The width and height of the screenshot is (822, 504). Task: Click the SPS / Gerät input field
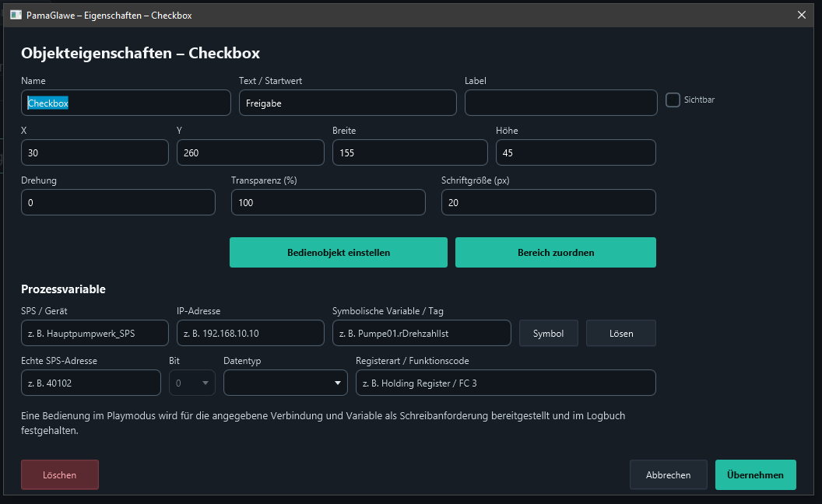click(95, 333)
